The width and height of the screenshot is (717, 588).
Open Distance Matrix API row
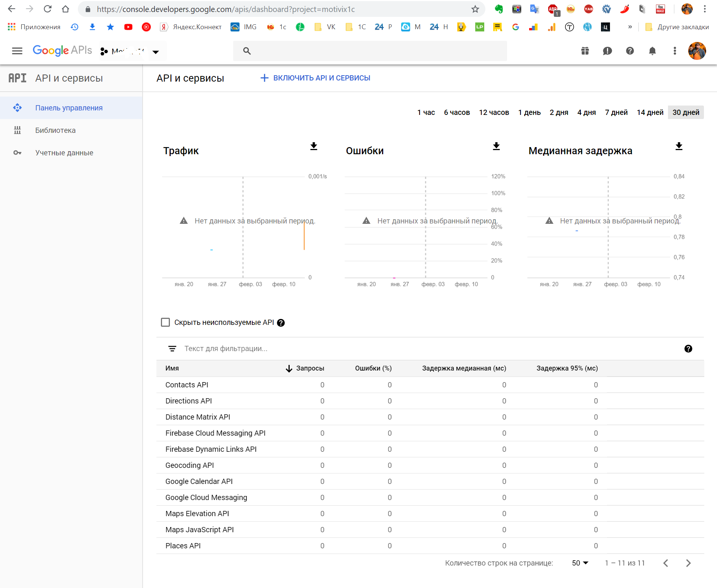pos(430,417)
